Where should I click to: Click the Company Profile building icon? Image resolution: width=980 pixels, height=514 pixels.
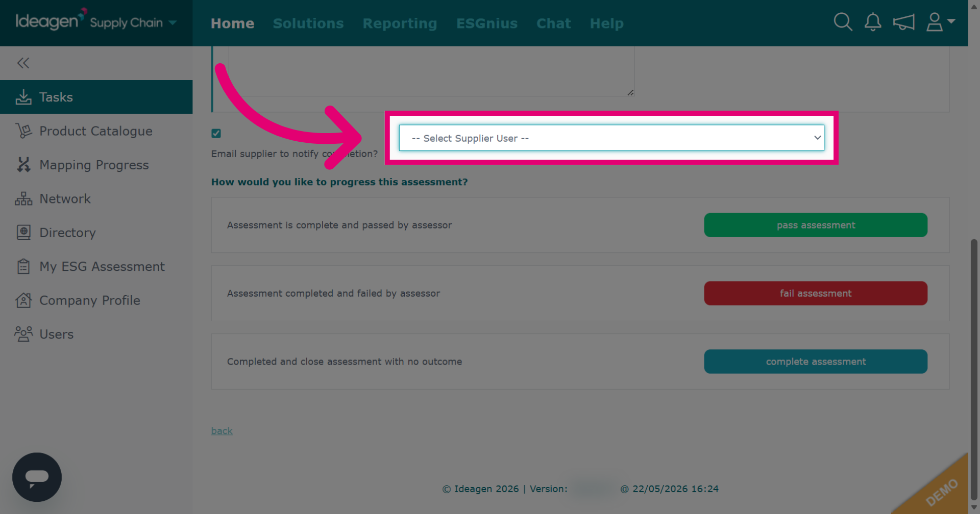click(23, 300)
